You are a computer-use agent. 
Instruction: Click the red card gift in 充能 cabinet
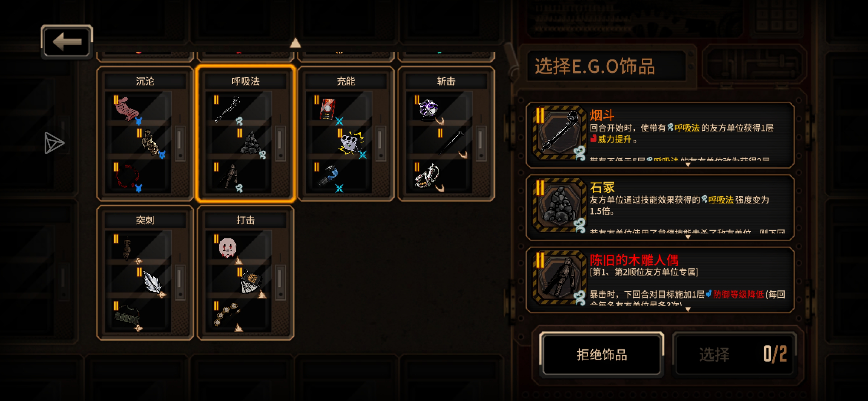coord(328,109)
